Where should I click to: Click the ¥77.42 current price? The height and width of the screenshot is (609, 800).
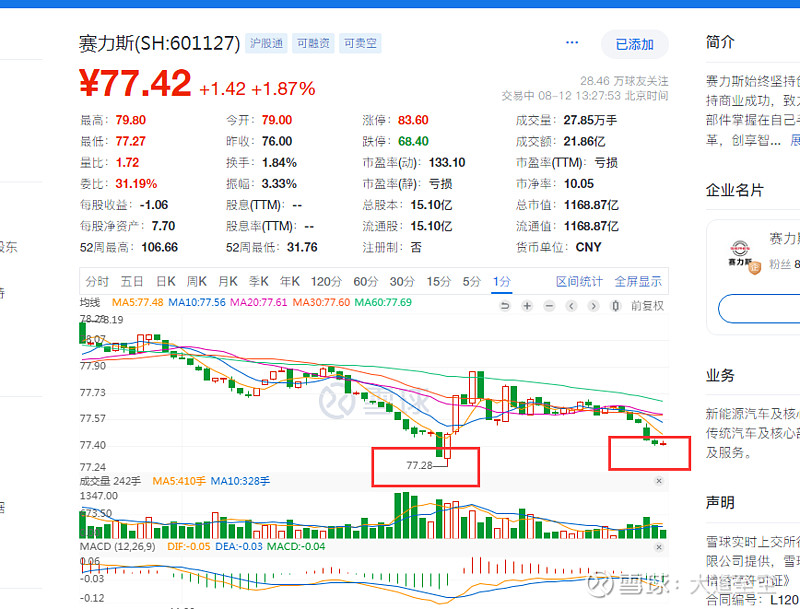click(135, 84)
